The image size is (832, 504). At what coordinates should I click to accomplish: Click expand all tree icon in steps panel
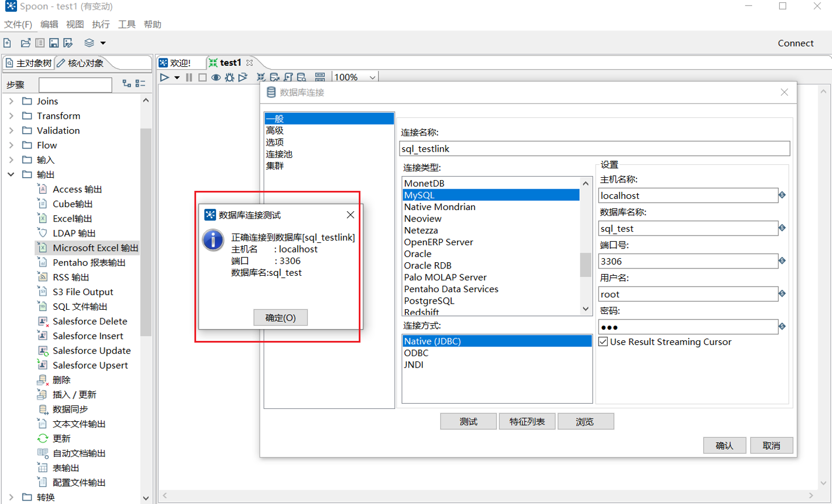click(127, 84)
